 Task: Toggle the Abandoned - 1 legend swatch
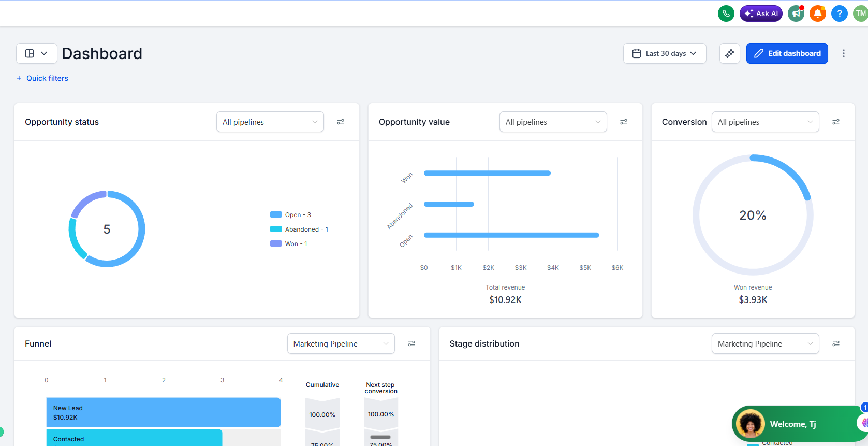(276, 229)
